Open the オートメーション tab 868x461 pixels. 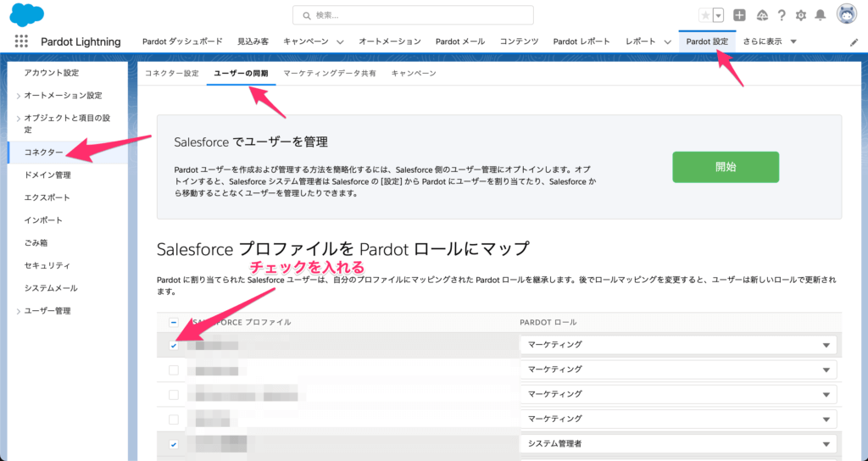point(390,42)
